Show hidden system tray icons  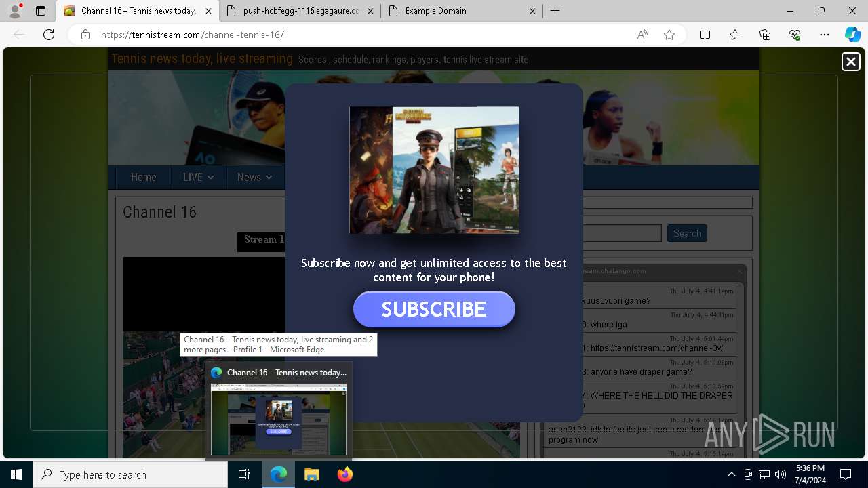pyautogui.click(x=731, y=474)
